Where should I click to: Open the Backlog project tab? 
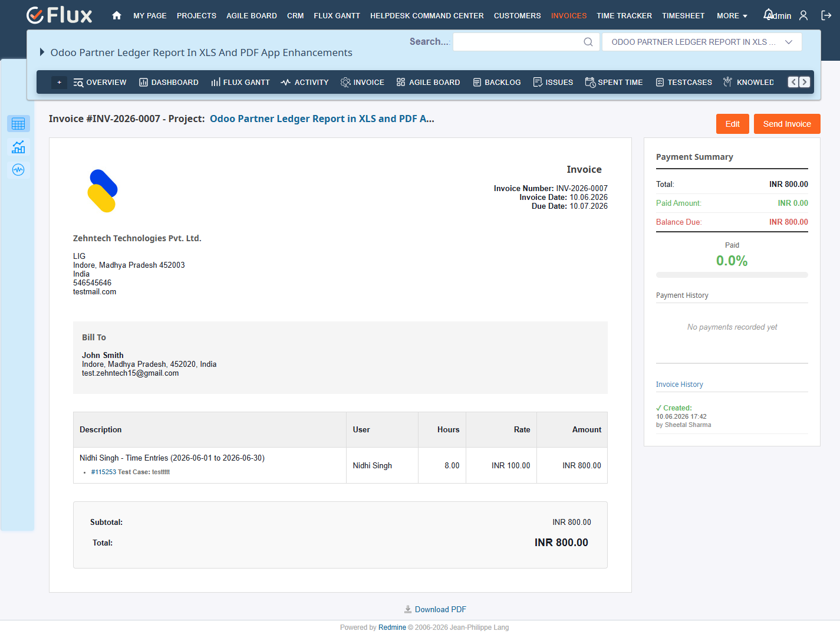tap(497, 83)
